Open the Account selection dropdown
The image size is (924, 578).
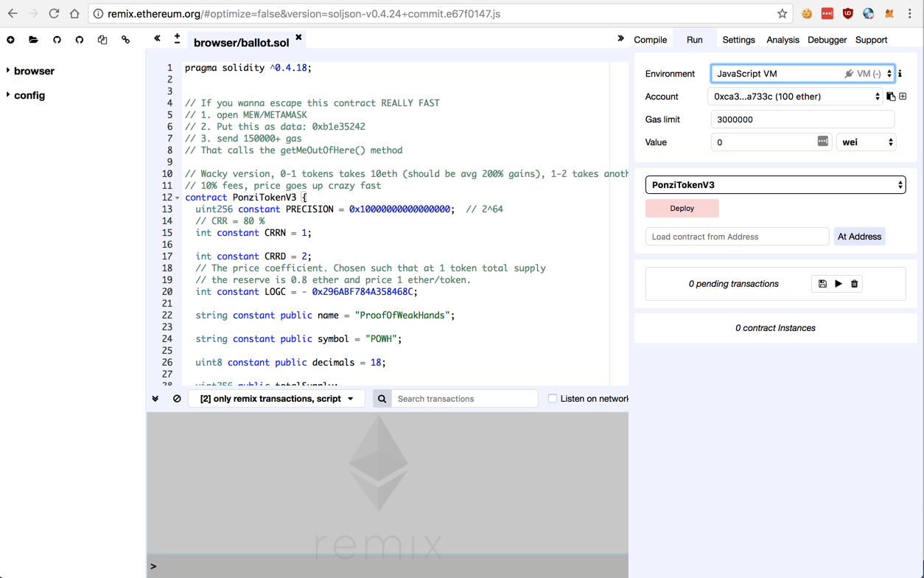coord(795,97)
